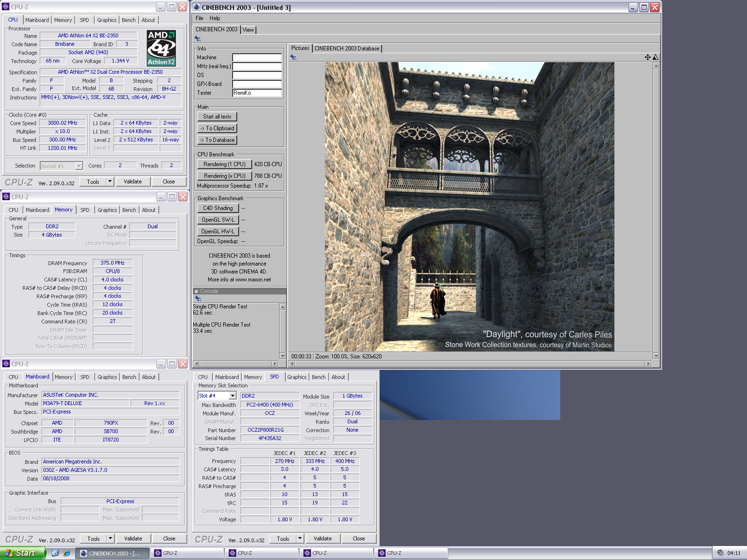Click the To Clipboard button
Image resolution: width=747 pixels, height=560 pixels.
pos(217,128)
